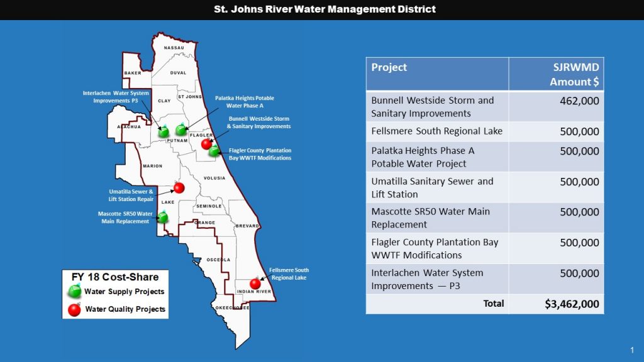Click the Water Quality Projects legend text
This screenshot has height=362, width=644.
point(125,309)
